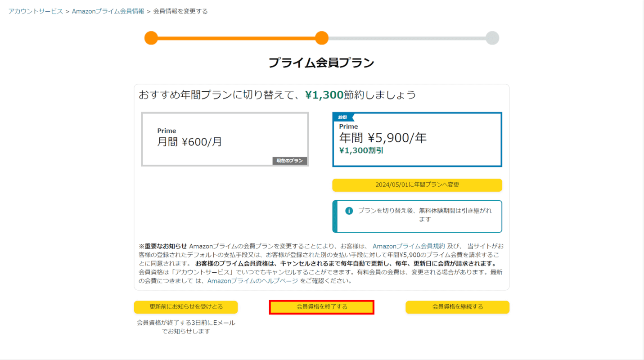Screen dimensions: 644x360
Task: Open the Amazonプライム会員規約 link
Action: (409, 246)
